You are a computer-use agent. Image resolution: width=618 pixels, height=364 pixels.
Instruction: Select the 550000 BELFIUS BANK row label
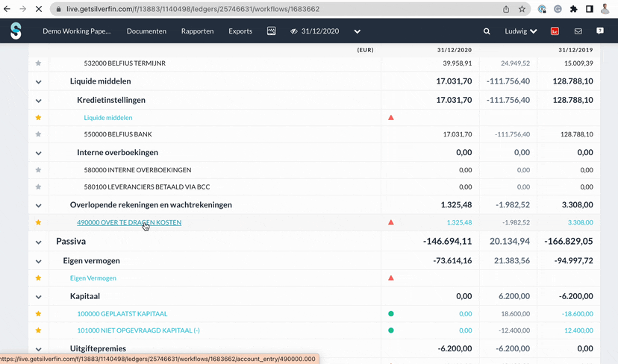tap(118, 134)
